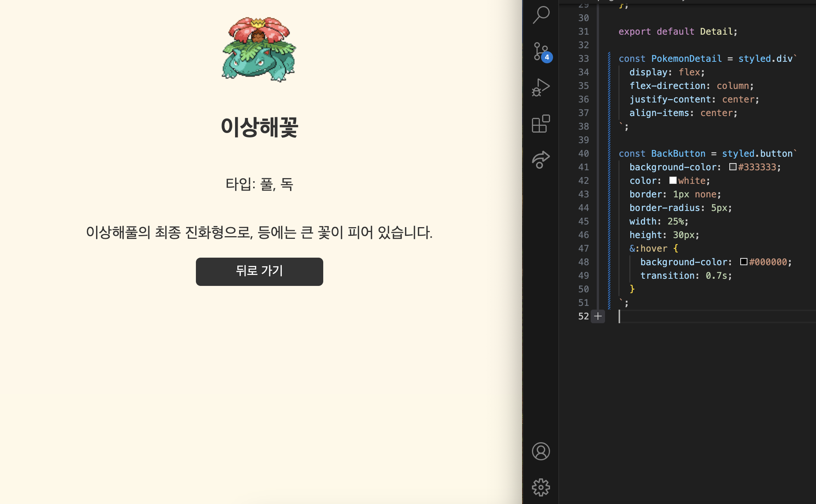Image resolution: width=816 pixels, height=504 pixels.
Task: Open the Manage gear menu
Action: point(541,487)
